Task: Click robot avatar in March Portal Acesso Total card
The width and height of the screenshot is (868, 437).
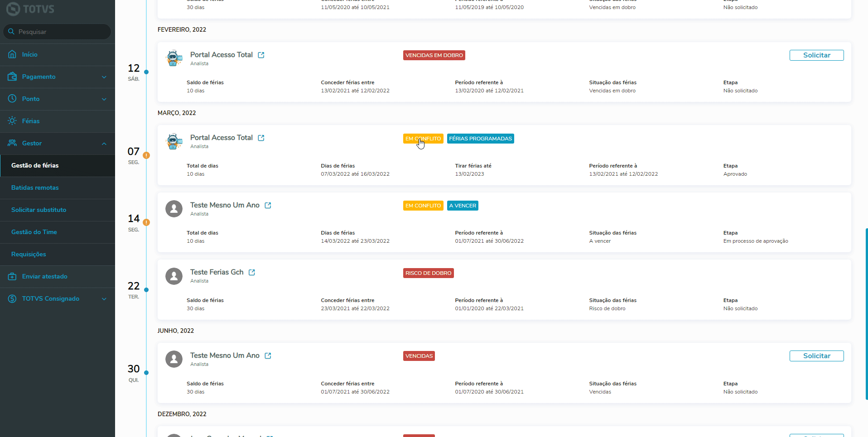Action: (x=174, y=141)
